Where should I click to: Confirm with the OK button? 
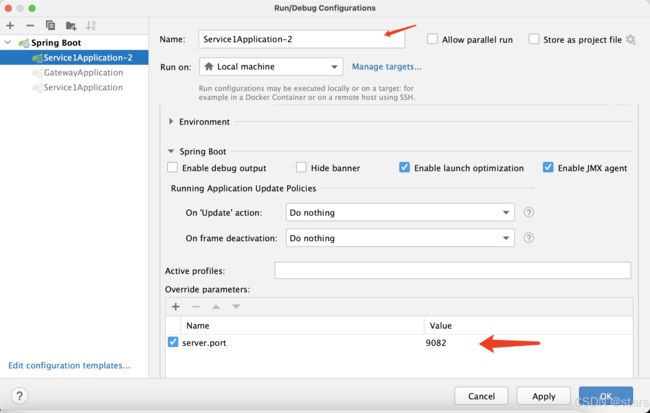pos(606,396)
